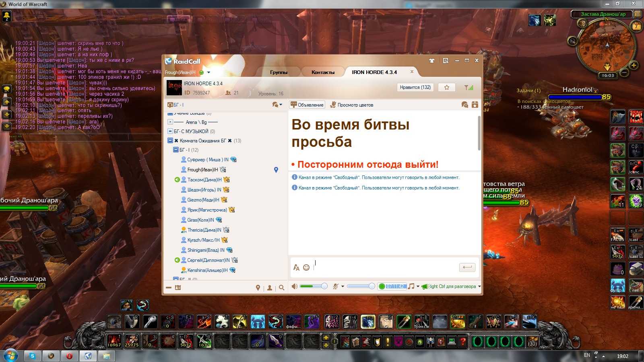Close the IRON HORDE 4.3.4 tab
This screenshot has height=362, width=644.
point(412,72)
